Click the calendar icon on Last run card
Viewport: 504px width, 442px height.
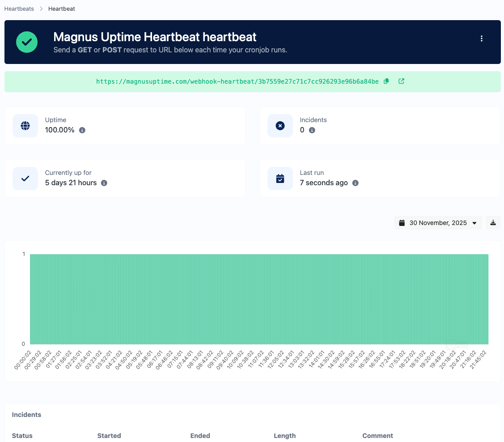point(280,178)
